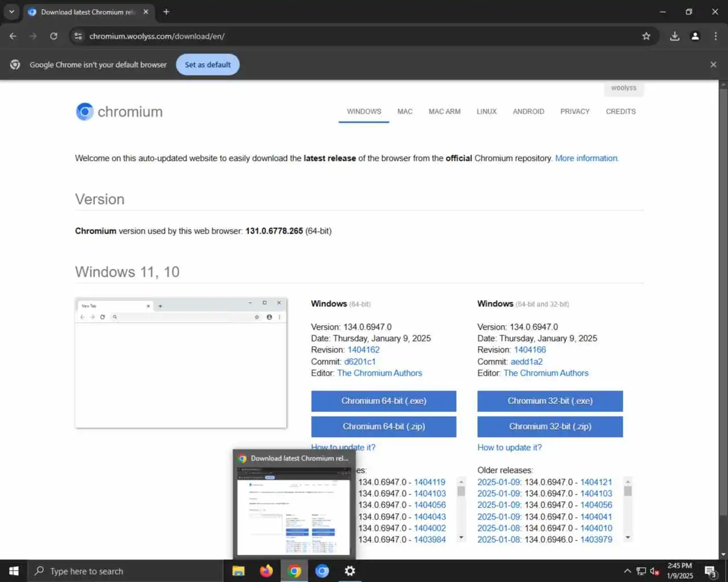Open the profile avatar icon
This screenshot has height=582, width=728.
tap(695, 36)
